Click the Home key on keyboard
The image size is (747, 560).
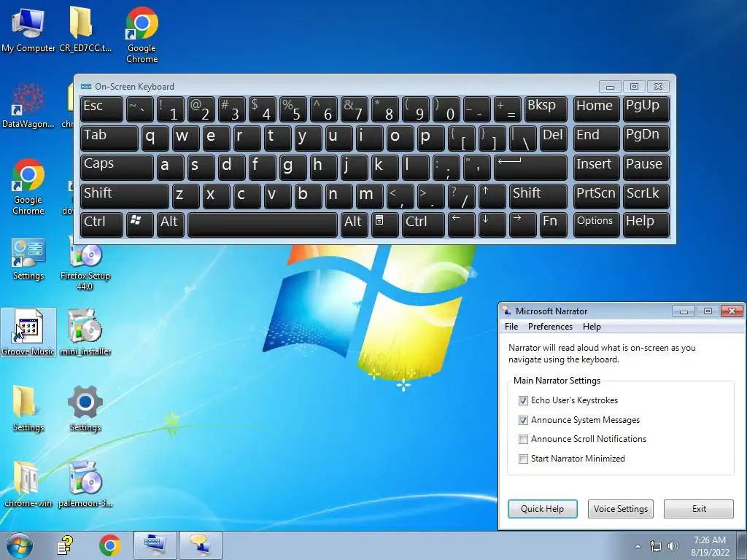(597, 109)
